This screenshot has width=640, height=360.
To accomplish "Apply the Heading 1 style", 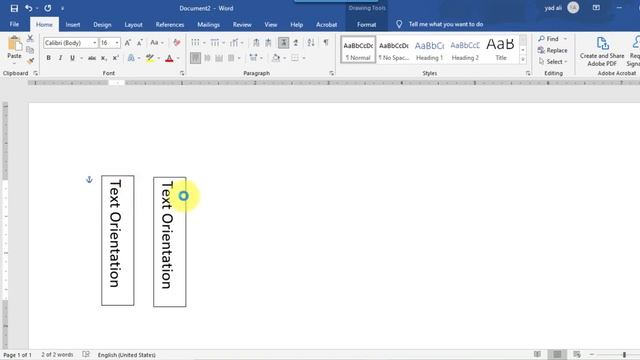I will coord(429,50).
